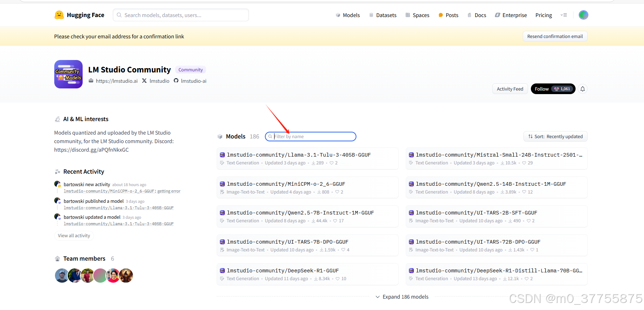Viewport: 644px width, 310px height.
Task: Click the Datasets icon in navbar
Action: tap(371, 15)
